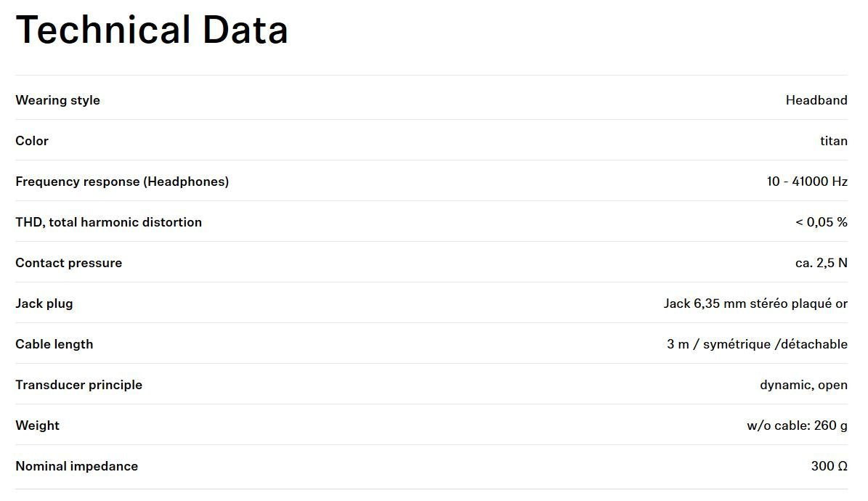The width and height of the screenshot is (868, 501).
Task: Select the w/o cable: 260 g value
Action: (x=797, y=425)
